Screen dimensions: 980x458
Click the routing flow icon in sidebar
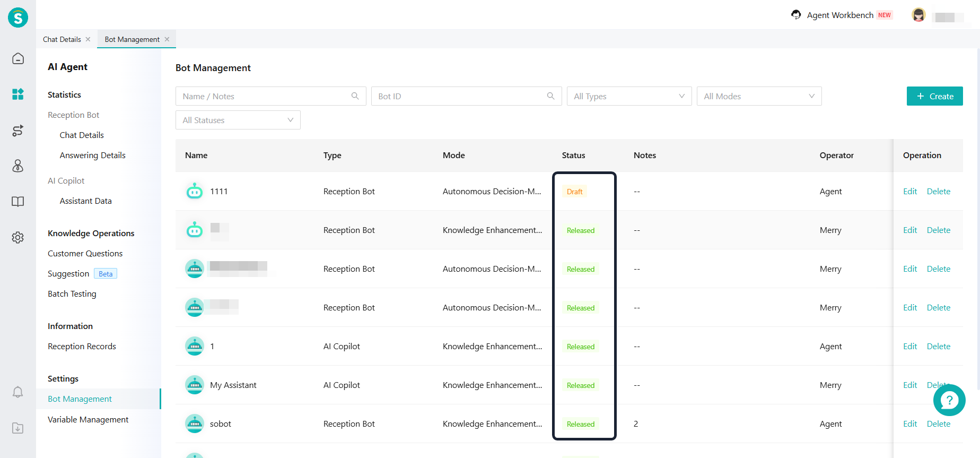18,131
